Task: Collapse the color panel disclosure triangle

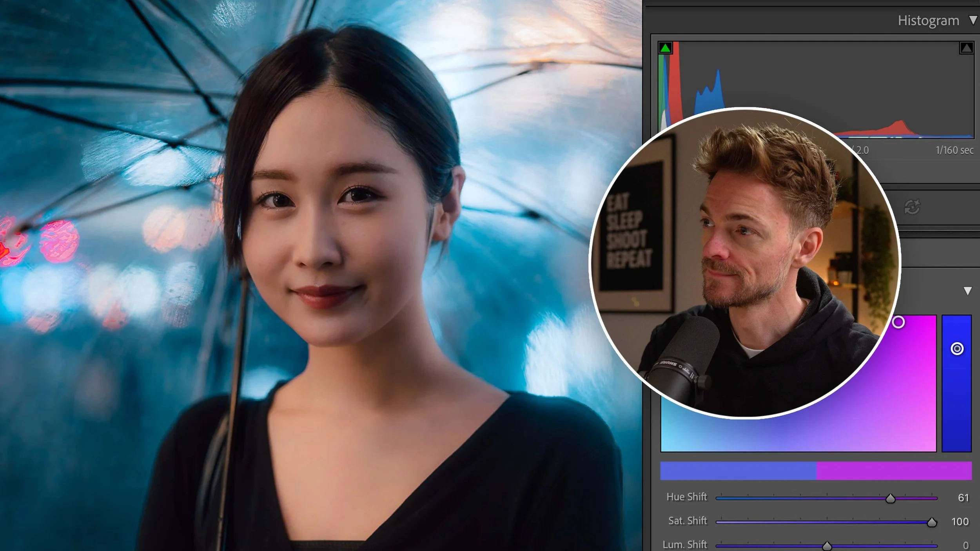Action: pos(967,291)
